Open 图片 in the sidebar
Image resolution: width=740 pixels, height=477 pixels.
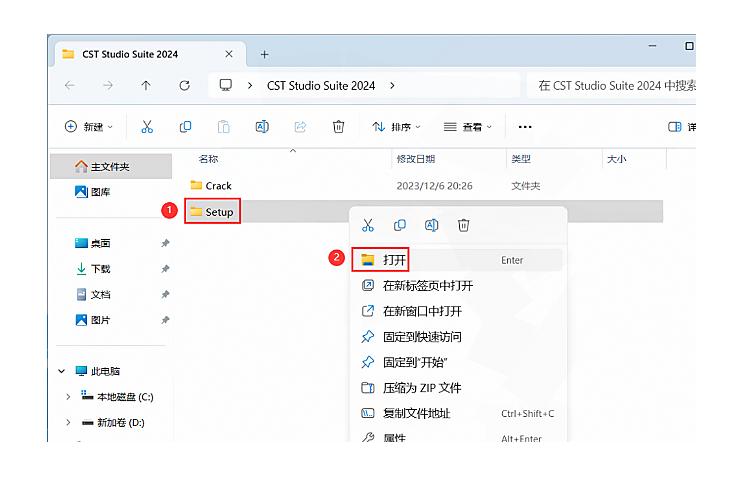(x=92, y=320)
